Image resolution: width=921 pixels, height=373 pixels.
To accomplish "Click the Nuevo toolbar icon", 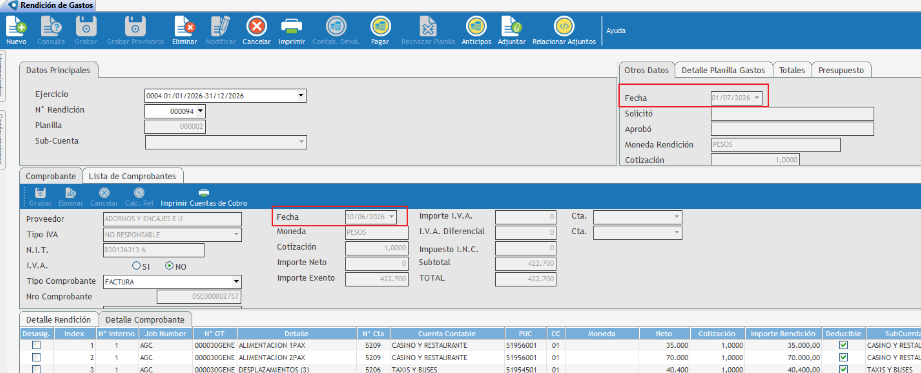I will point(16,27).
